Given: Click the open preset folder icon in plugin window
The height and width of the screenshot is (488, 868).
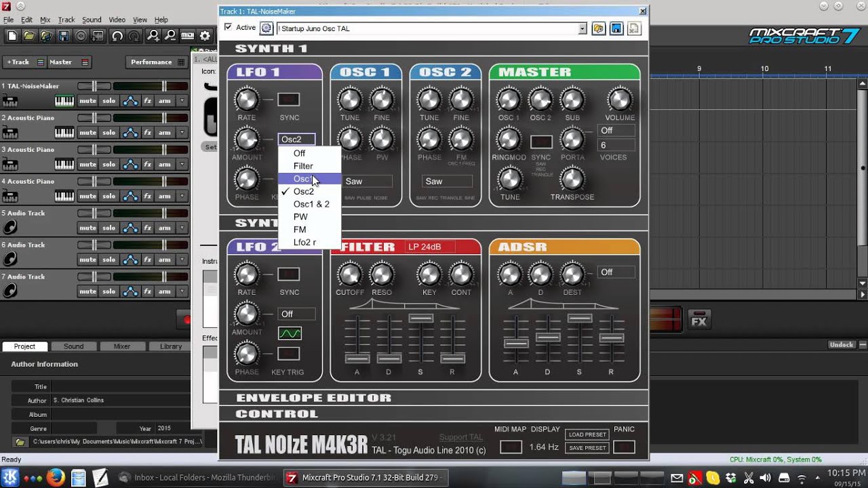Looking at the screenshot, I should [599, 28].
